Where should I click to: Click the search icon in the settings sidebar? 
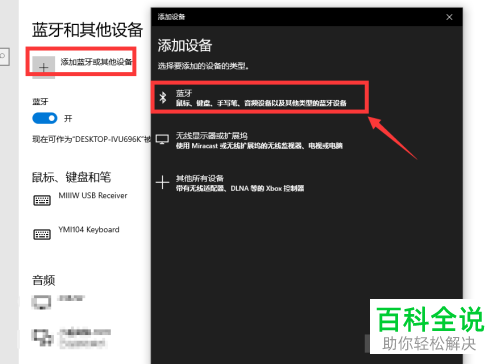pos(3,56)
